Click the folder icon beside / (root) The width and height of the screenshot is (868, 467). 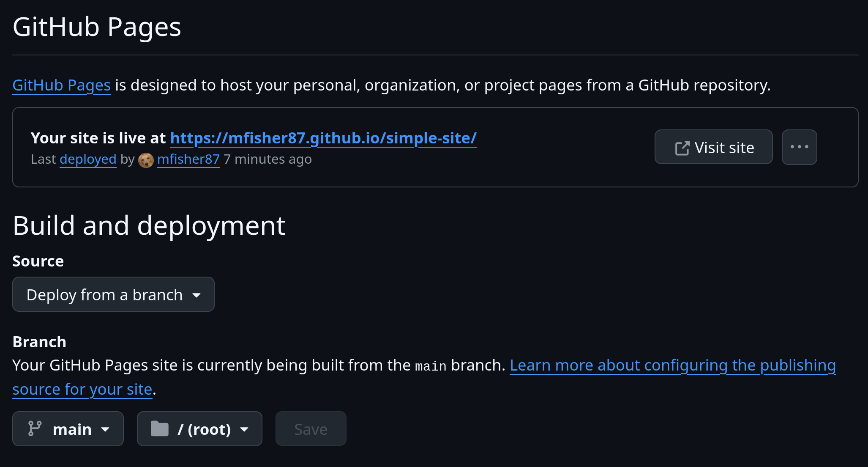point(160,429)
